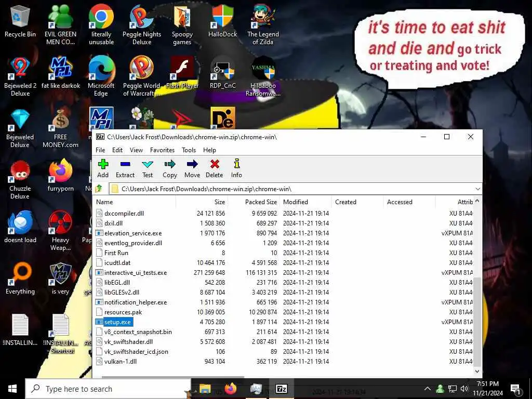Select Bejeweled 2 Deluxe desktop icon
This screenshot has height=399, width=532.
click(x=20, y=77)
